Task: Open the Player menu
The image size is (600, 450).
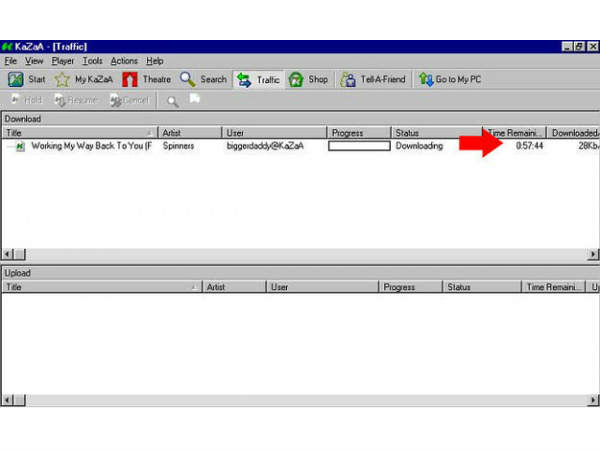Action: [63, 61]
